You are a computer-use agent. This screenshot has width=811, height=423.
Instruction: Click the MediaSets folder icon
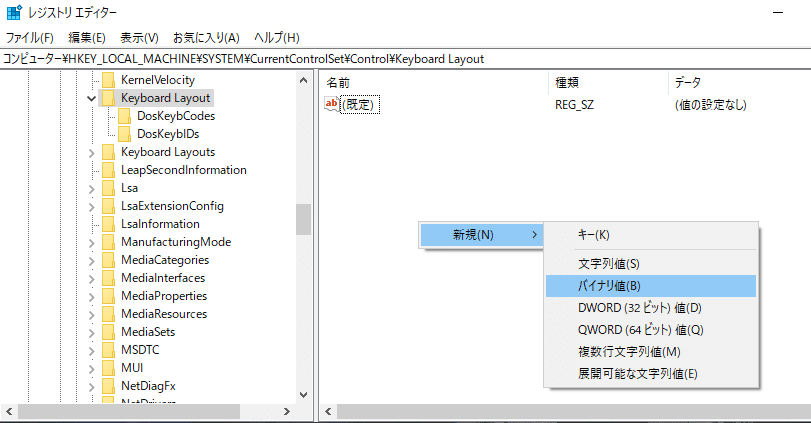coord(108,332)
